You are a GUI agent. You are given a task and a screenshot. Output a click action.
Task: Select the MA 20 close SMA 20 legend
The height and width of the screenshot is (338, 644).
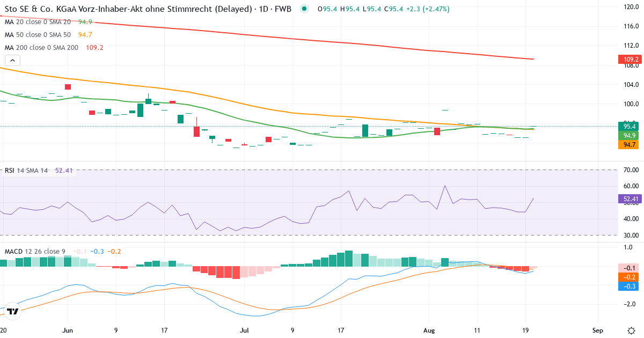[x=38, y=22]
